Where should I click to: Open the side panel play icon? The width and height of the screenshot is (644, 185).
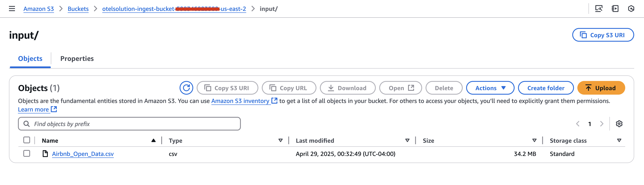615,9
